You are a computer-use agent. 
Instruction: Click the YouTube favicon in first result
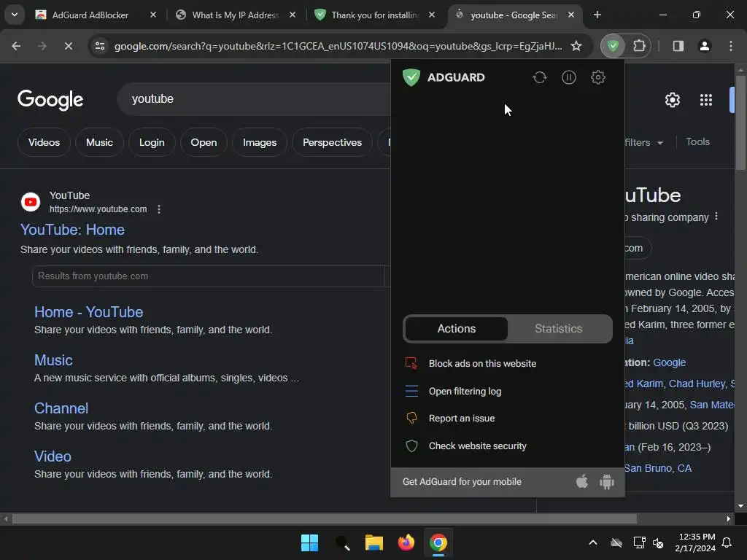click(31, 202)
